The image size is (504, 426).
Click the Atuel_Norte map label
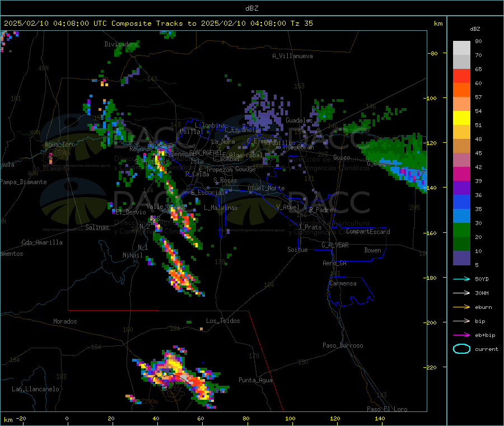(x=266, y=188)
